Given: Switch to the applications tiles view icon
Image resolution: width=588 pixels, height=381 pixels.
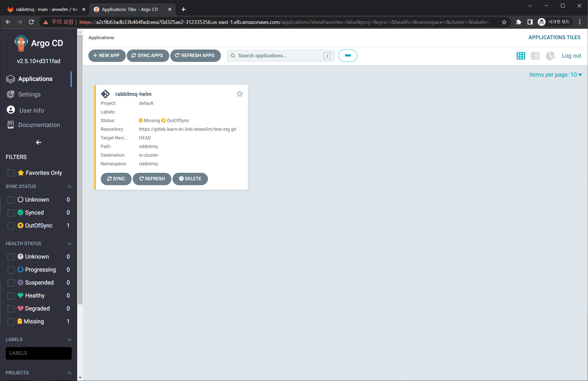Looking at the screenshot, I should [521, 56].
